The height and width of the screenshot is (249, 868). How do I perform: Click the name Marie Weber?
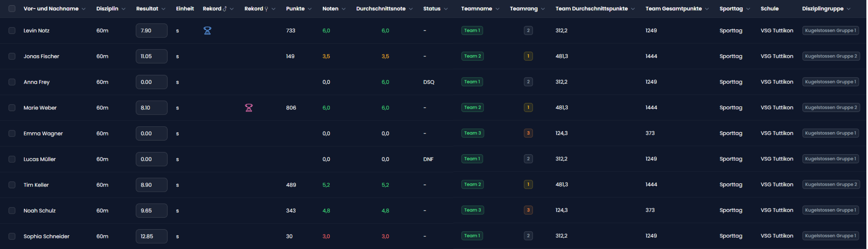(x=40, y=108)
